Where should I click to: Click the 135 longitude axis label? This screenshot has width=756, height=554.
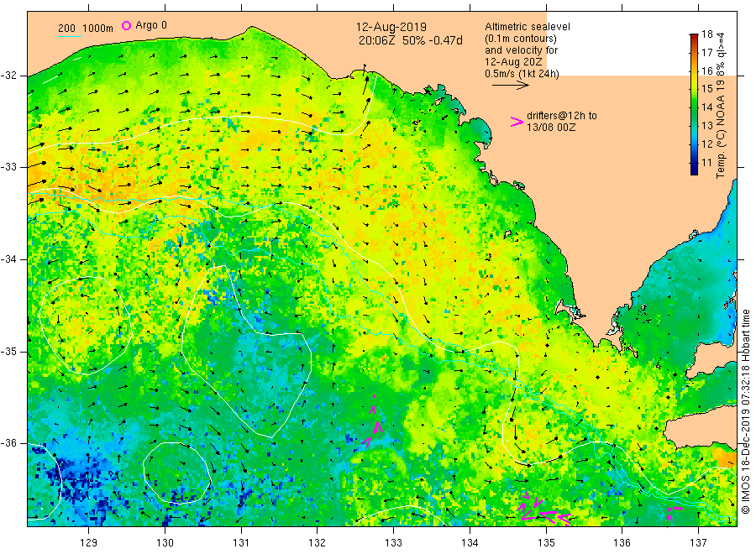click(x=546, y=543)
